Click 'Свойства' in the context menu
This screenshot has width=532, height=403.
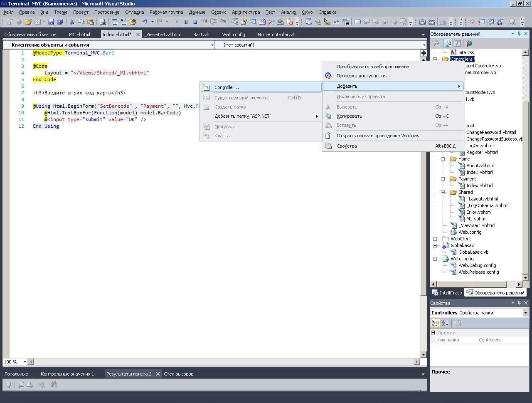(393, 146)
